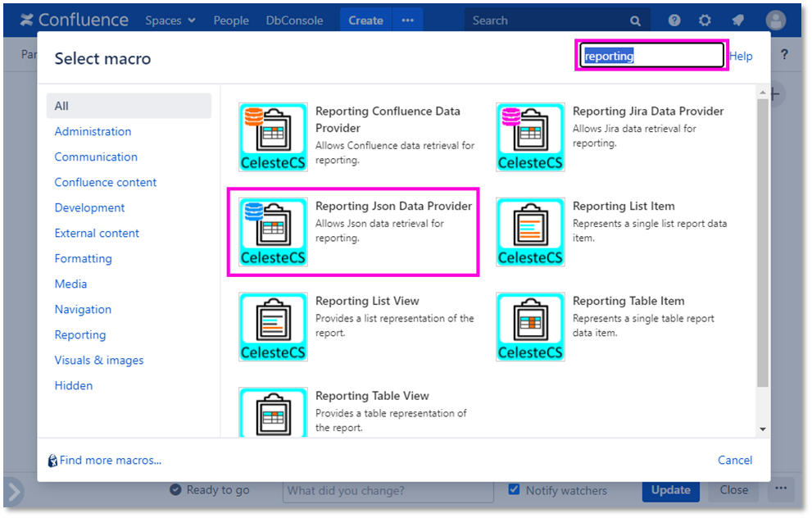Screen dimensions: 812x518
Task: Click the editor toolbar question mark
Action: pyautogui.click(x=784, y=54)
